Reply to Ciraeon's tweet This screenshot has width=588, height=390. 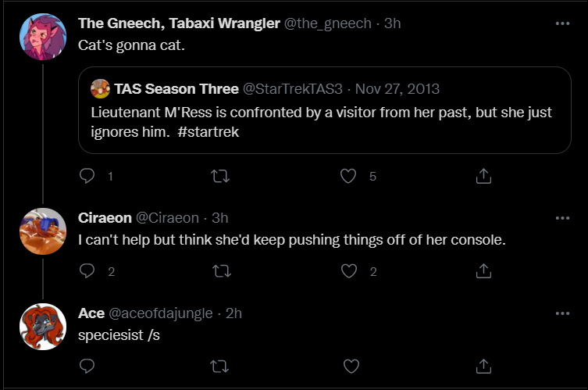pyautogui.click(x=87, y=271)
